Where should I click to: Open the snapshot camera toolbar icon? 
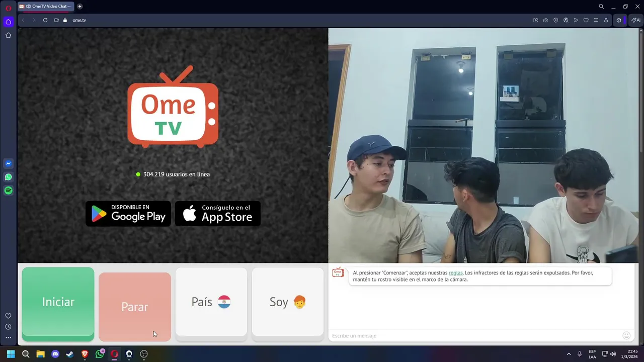545,20
